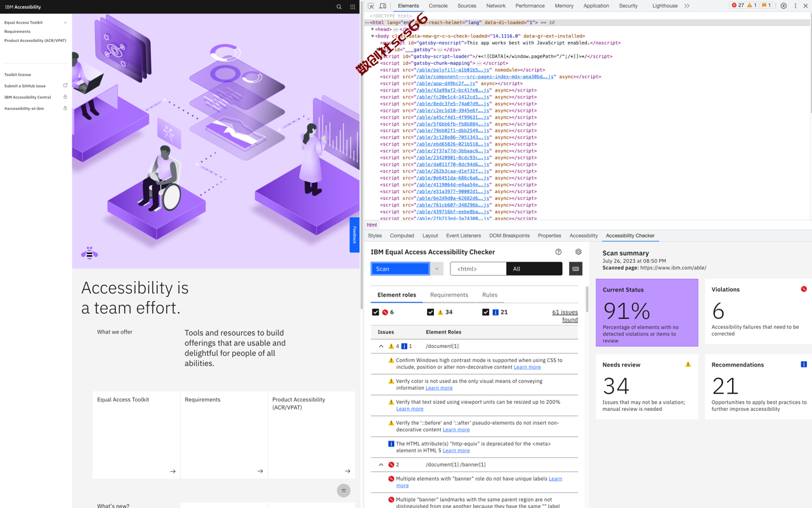
Task: Click arrow on Product Accessibility (ACR/VPAT) card
Action: [x=348, y=471]
